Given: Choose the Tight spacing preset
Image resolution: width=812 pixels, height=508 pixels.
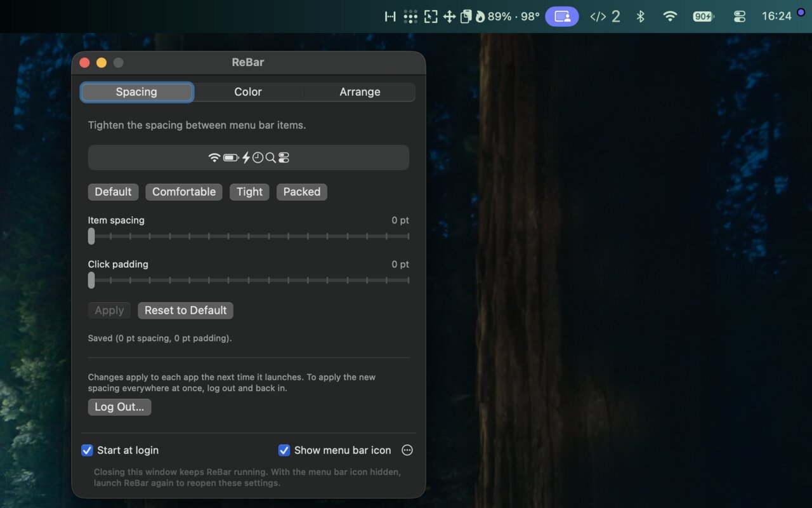Looking at the screenshot, I should pyautogui.click(x=249, y=192).
